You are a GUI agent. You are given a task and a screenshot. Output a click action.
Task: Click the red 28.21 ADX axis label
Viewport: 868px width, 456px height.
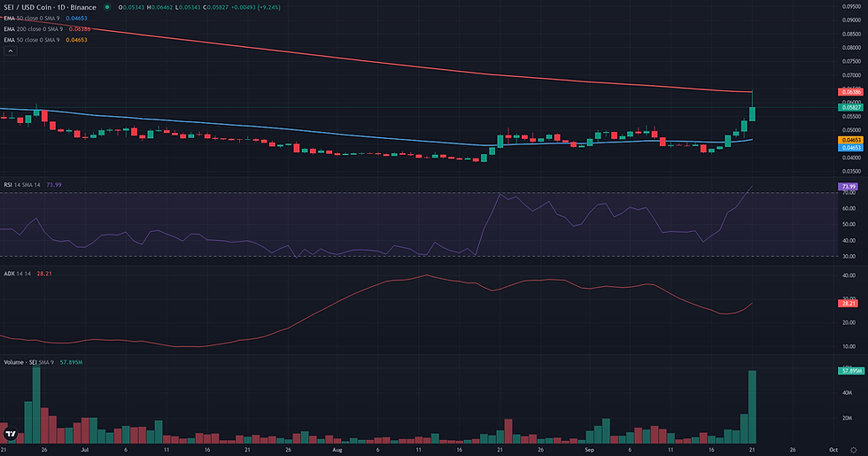click(849, 303)
